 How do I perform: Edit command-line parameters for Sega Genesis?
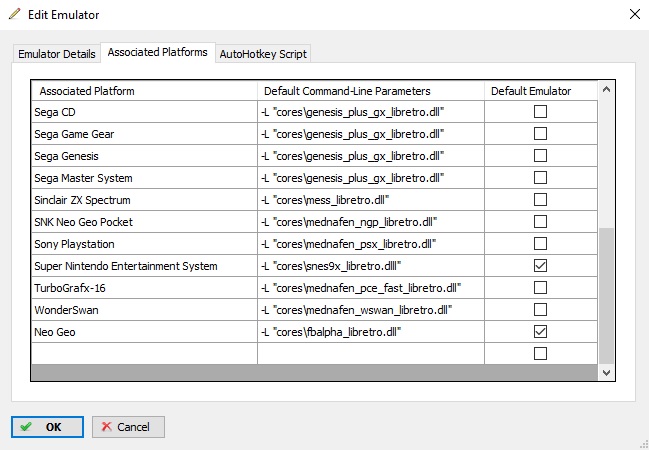click(x=371, y=156)
